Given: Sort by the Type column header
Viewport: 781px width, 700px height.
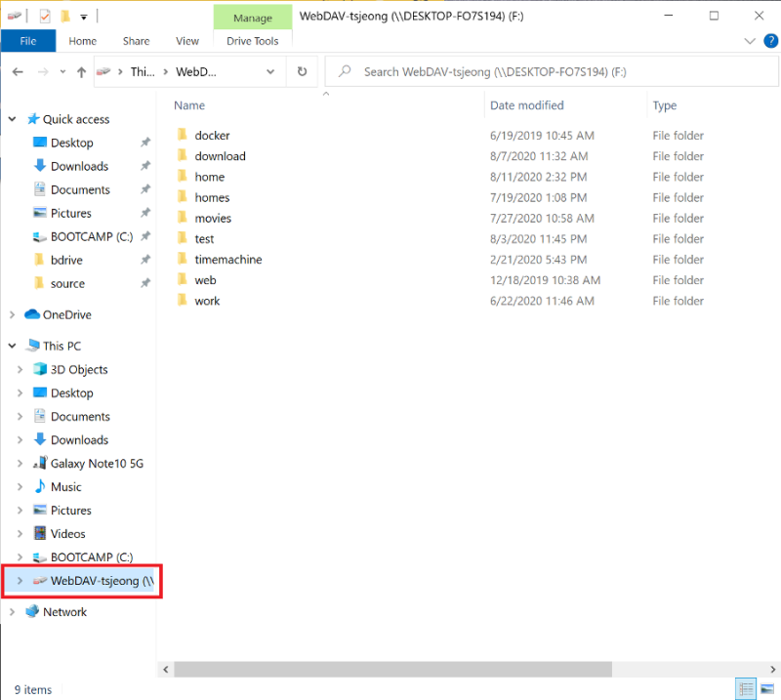Looking at the screenshot, I should coord(665,105).
